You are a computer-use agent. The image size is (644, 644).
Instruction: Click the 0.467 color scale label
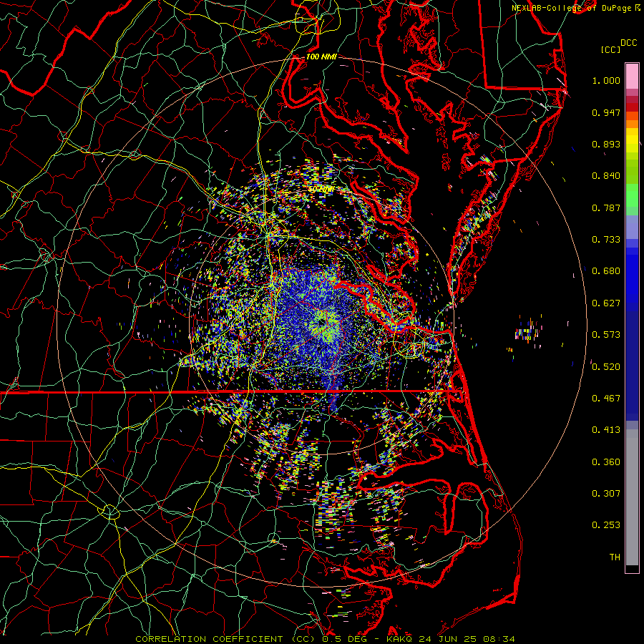point(606,399)
